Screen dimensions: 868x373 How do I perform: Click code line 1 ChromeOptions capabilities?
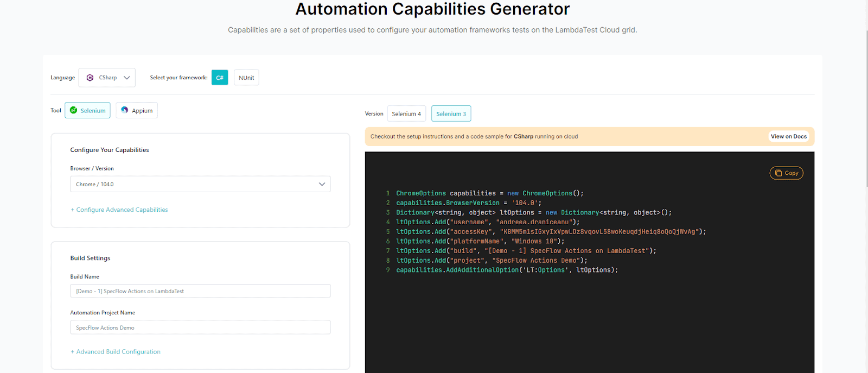(x=490, y=193)
